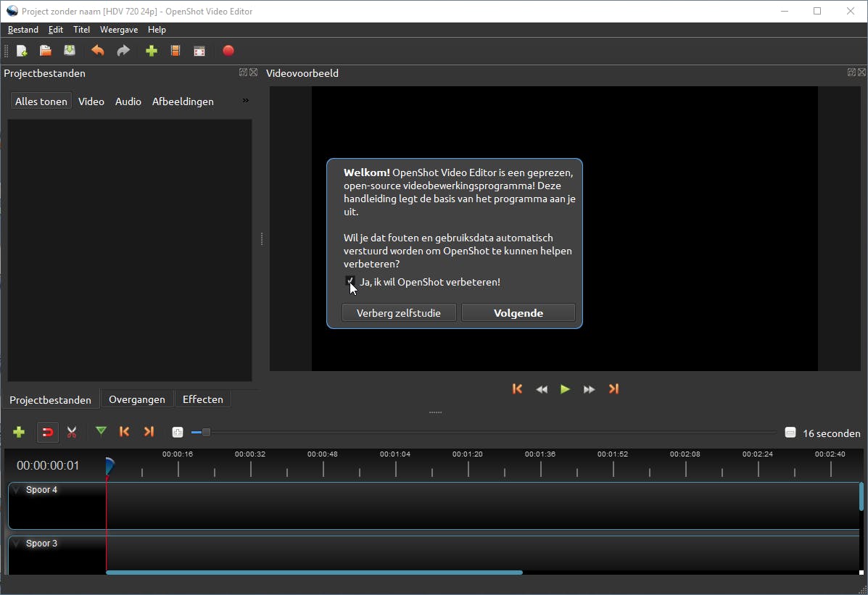The image size is (868, 595).
Task: Toggle the Audio filter in project files
Action: click(128, 101)
